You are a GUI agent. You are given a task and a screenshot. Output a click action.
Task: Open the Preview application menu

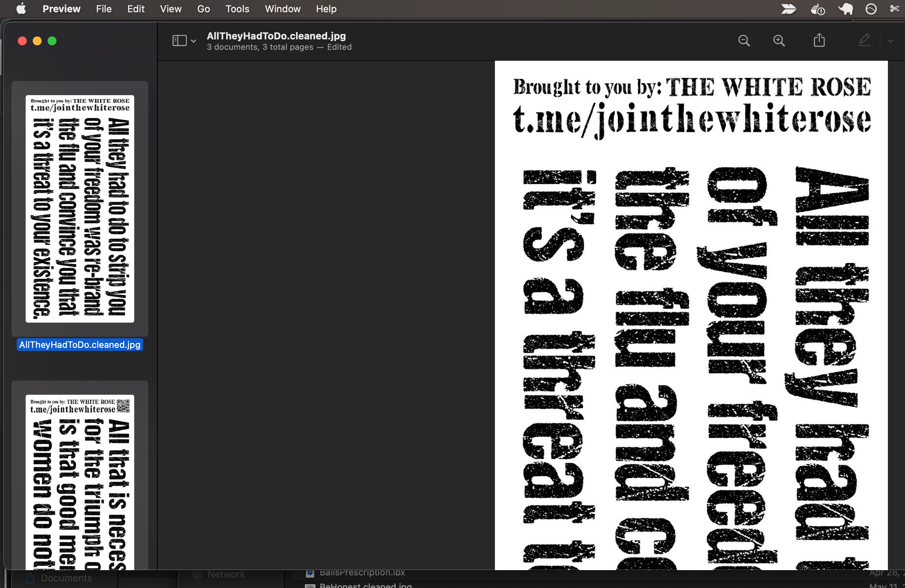click(61, 9)
